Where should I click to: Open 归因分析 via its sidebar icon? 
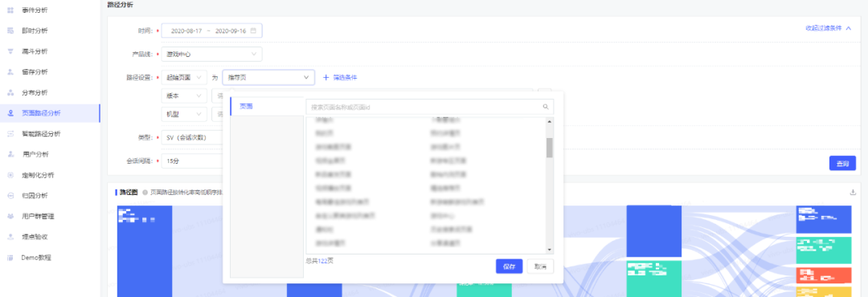tap(10, 195)
